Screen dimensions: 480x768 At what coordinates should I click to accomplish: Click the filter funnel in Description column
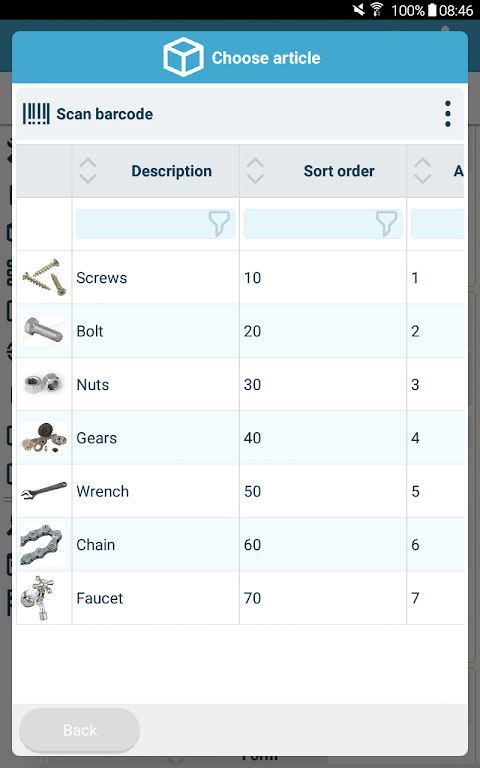pos(218,224)
